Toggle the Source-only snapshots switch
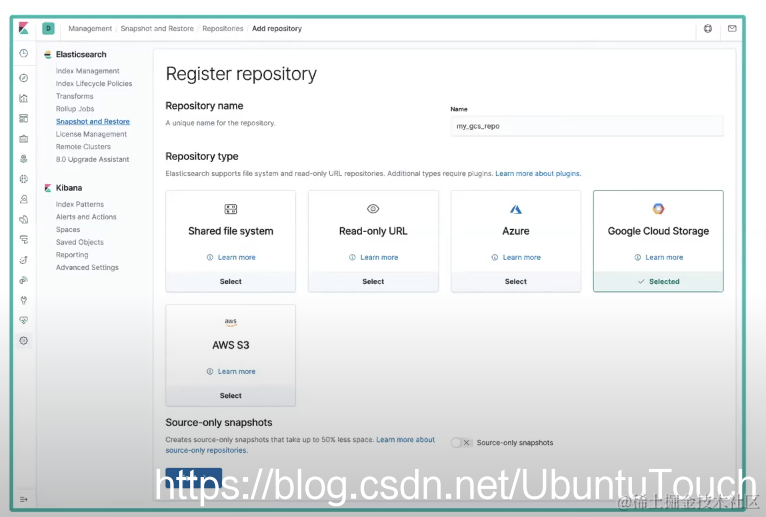The image size is (766, 517). point(461,442)
